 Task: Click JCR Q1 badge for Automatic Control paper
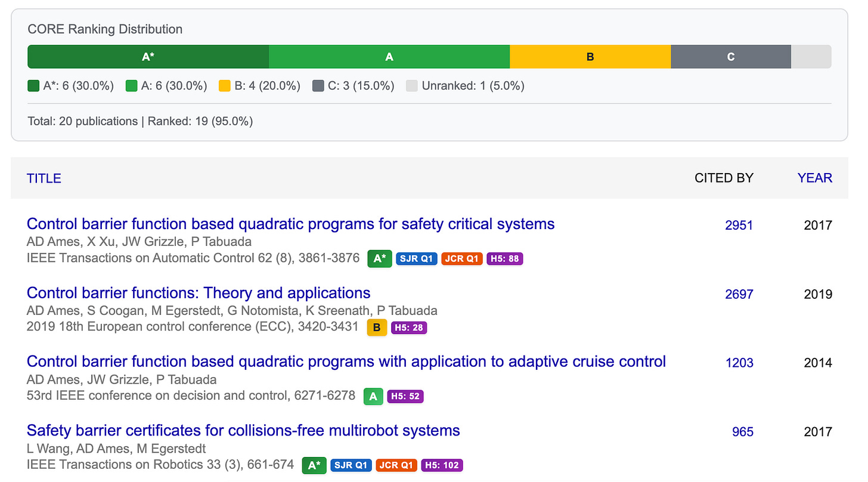click(x=462, y=259)
